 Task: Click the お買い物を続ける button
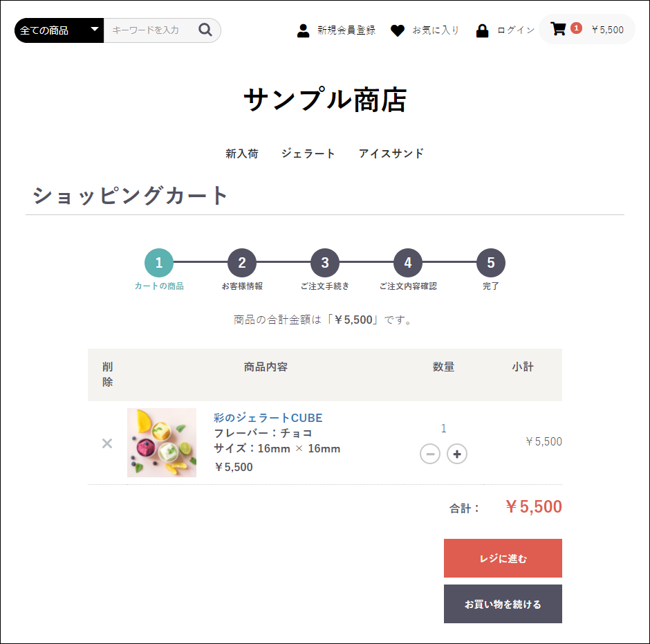503,604
